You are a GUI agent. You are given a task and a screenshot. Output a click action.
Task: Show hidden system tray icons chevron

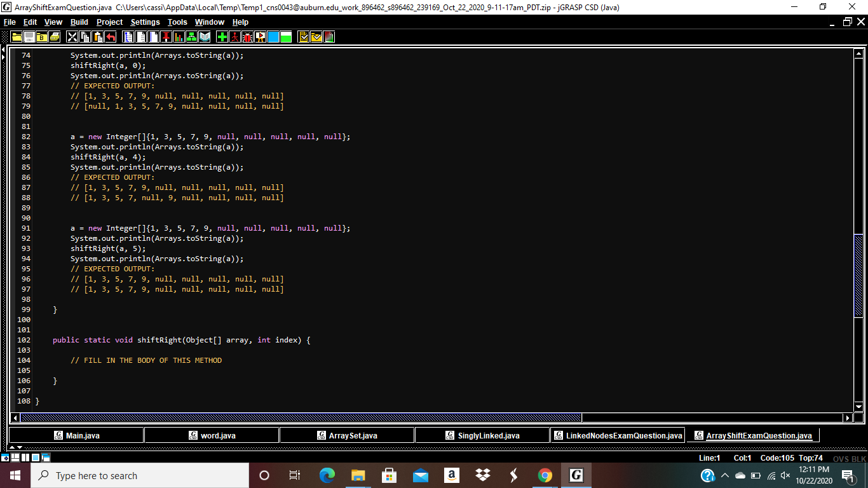coord(725,475)
